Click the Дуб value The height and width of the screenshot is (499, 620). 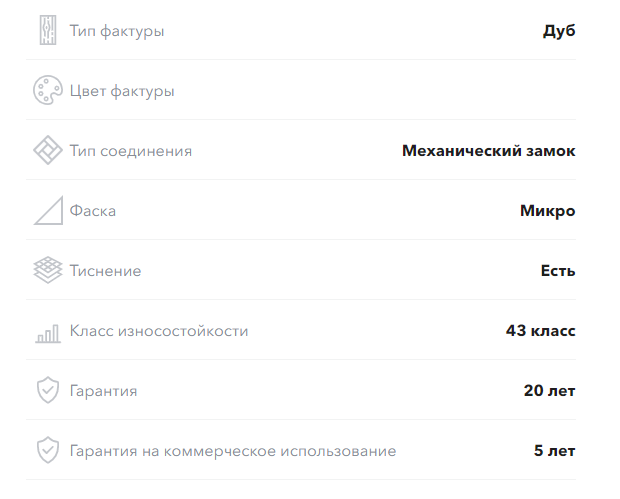[559, 31]
